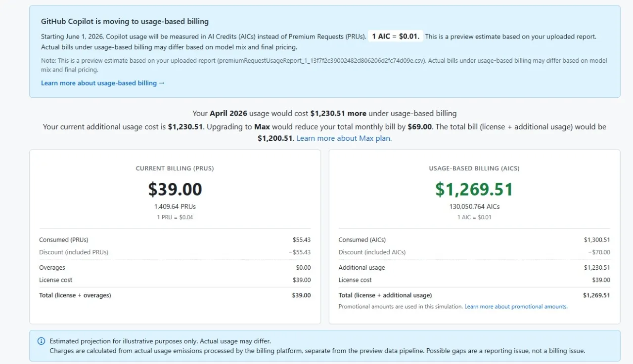Follow the 'Learn more about Max plan' link
633x364 pixels.
pos(344,138)
